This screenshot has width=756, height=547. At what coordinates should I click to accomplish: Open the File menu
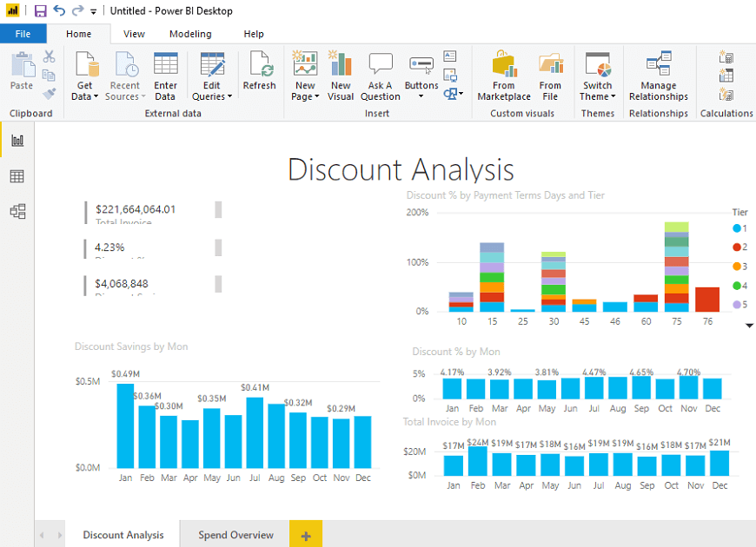click(23, 34)
